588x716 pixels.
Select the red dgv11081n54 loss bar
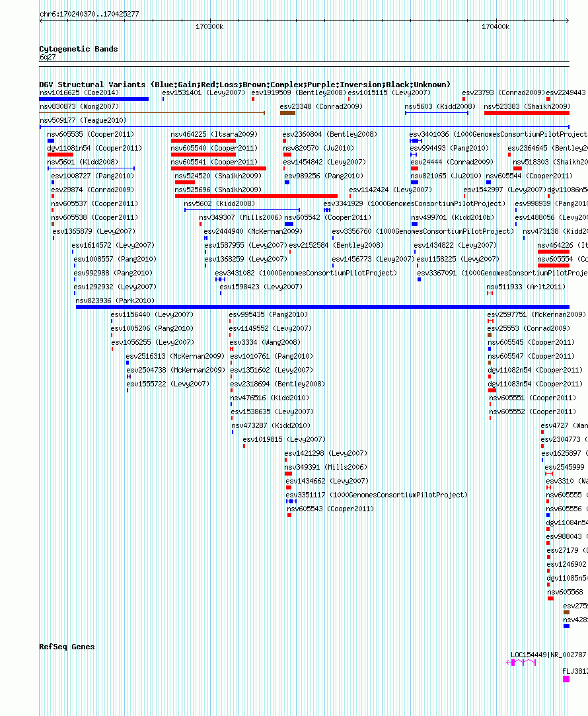60,155
